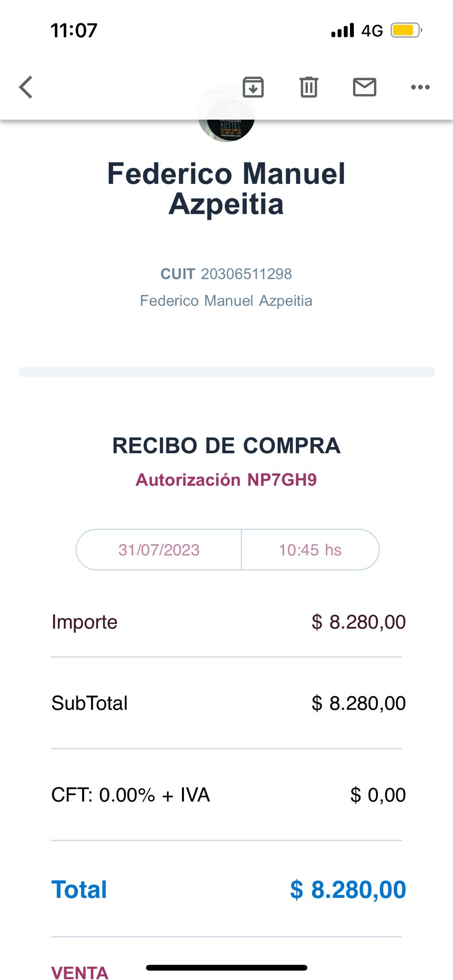Tap the CUIT number 20306511298

pos(246,274)
